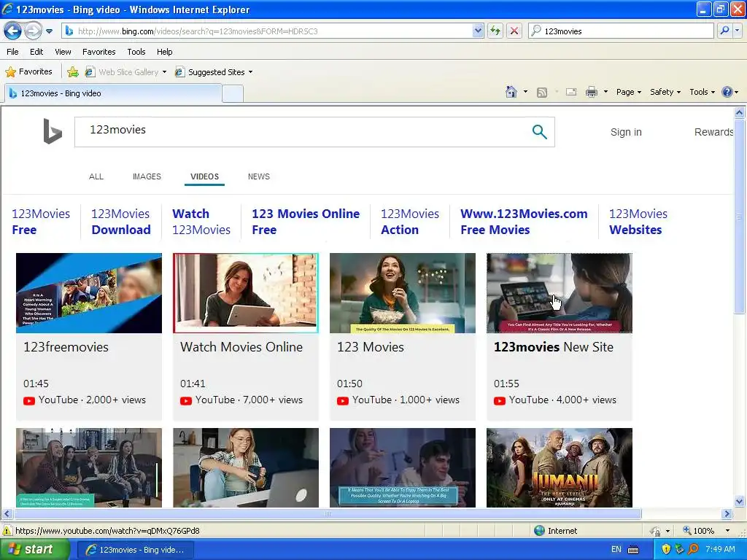Click the Add to Favorites Bar icon
This screenshot has height=560, width=747.
tap(73, 72)
